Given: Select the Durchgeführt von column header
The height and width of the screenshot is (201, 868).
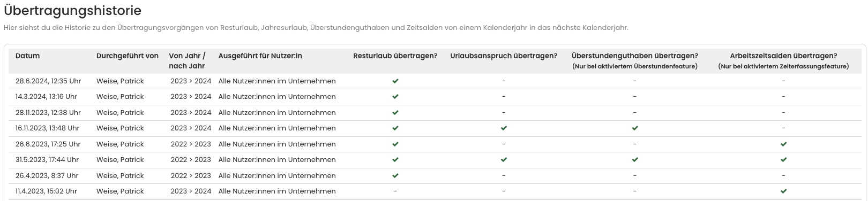Looking at the screenshot, I should 128,56.
